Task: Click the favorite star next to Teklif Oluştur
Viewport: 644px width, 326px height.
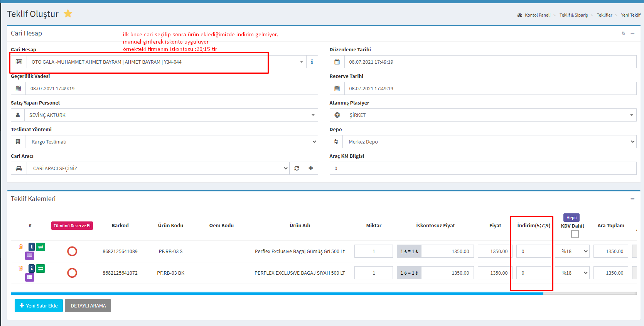Action: 68,14
